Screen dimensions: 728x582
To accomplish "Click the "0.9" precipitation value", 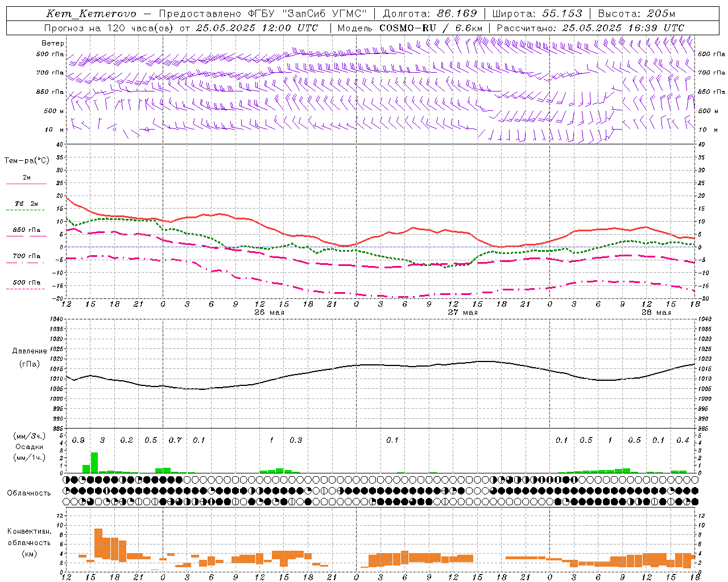I will [x=78, y=440].
